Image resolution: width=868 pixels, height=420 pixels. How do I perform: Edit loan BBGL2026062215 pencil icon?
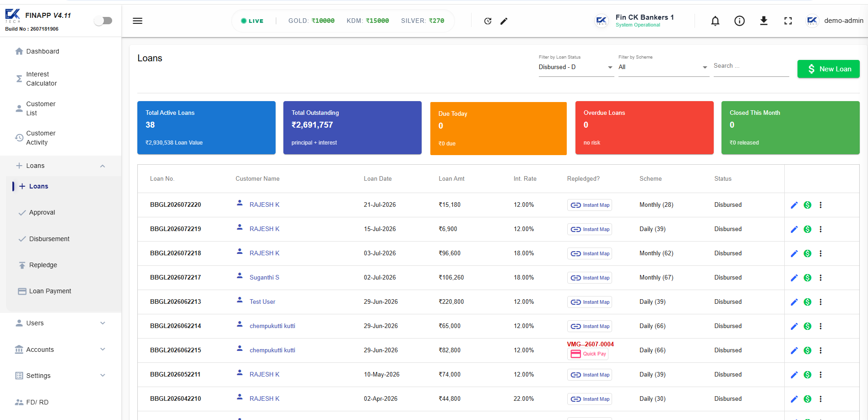794,350
